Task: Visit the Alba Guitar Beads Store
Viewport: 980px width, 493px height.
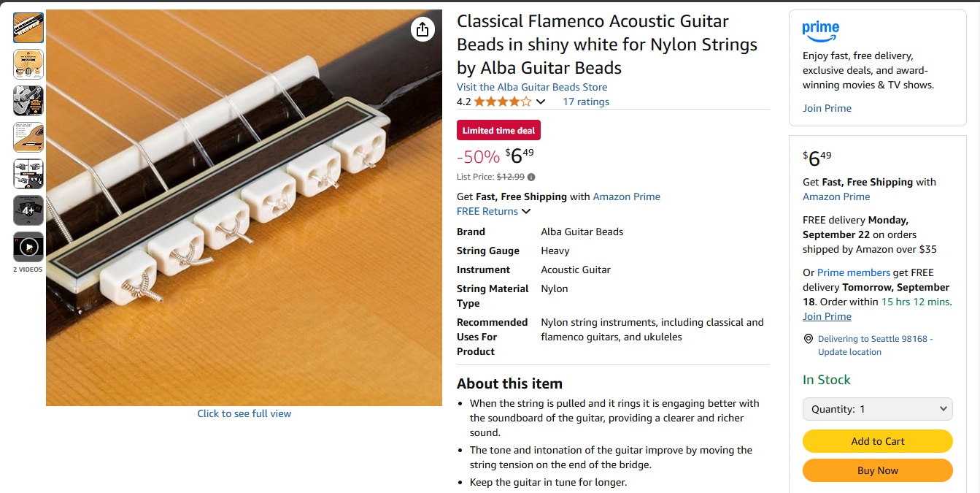Action: click(531, 86)
